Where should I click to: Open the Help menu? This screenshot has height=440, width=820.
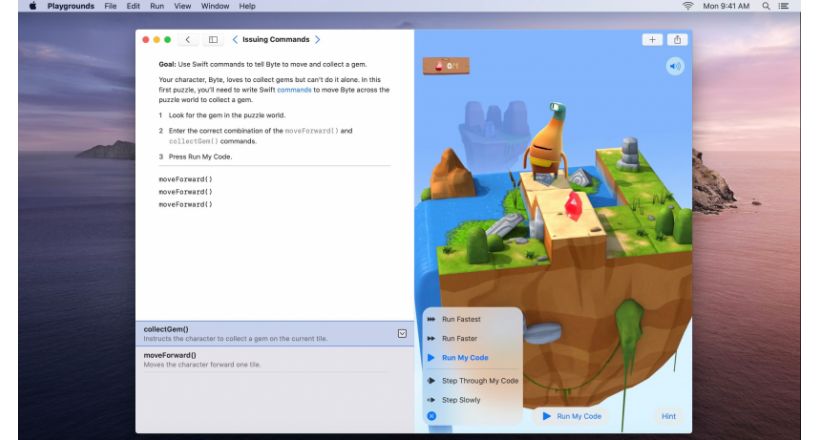[247, 6]
